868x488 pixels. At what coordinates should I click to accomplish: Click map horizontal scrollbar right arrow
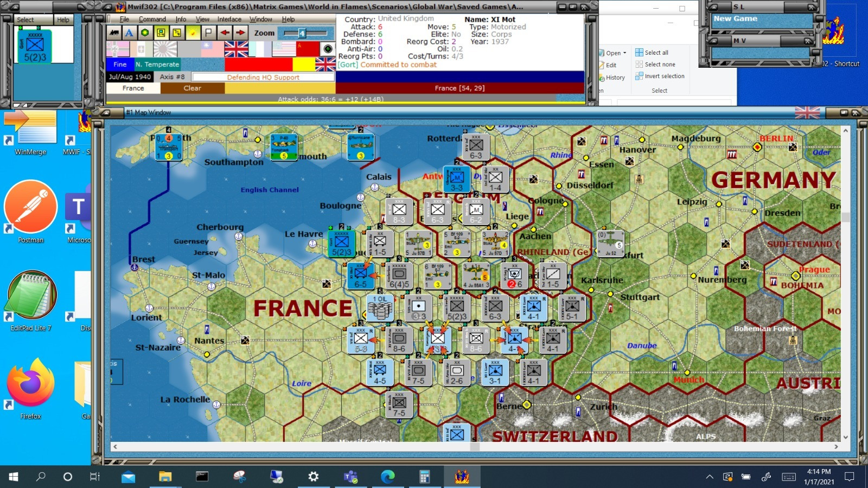[x=836, y=447]
